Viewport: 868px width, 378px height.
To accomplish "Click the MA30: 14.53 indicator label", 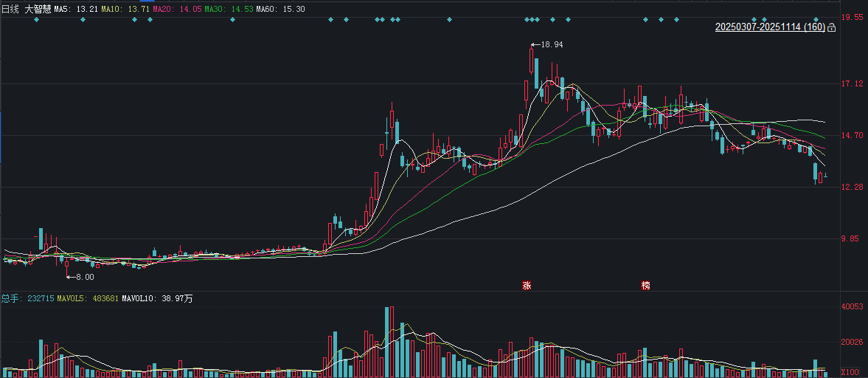I will coord(228,9).
